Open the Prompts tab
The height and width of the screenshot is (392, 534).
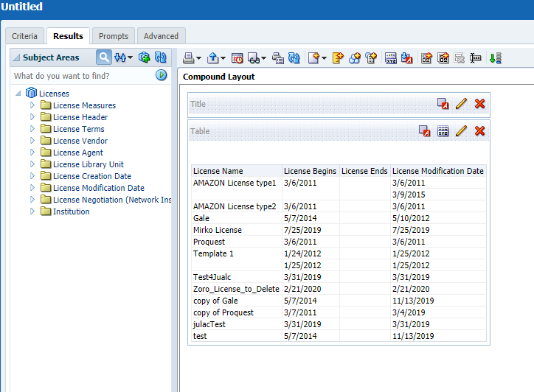(x=114, y=36)
